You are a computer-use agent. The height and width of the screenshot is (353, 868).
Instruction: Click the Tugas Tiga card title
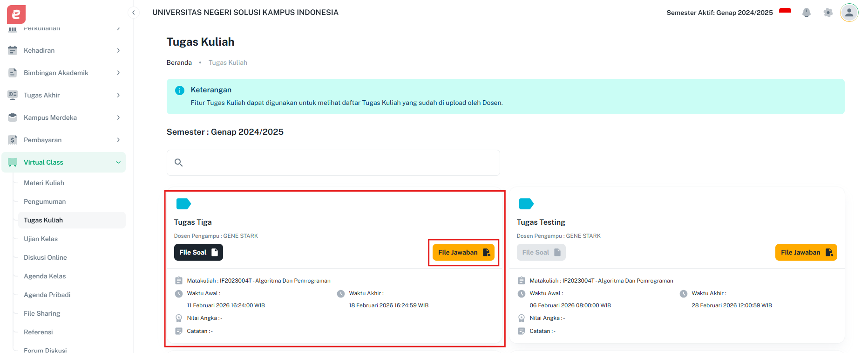193,222
